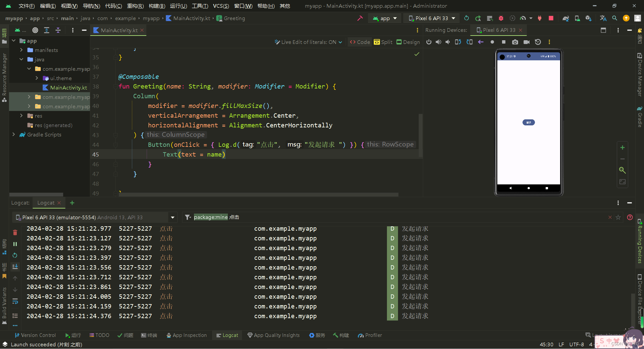Image resolution: width=644 pixels, height=349 pixels.
Task: Favorite the logcat filter with star
Action: pyautogui.click(x=618, y=217)
